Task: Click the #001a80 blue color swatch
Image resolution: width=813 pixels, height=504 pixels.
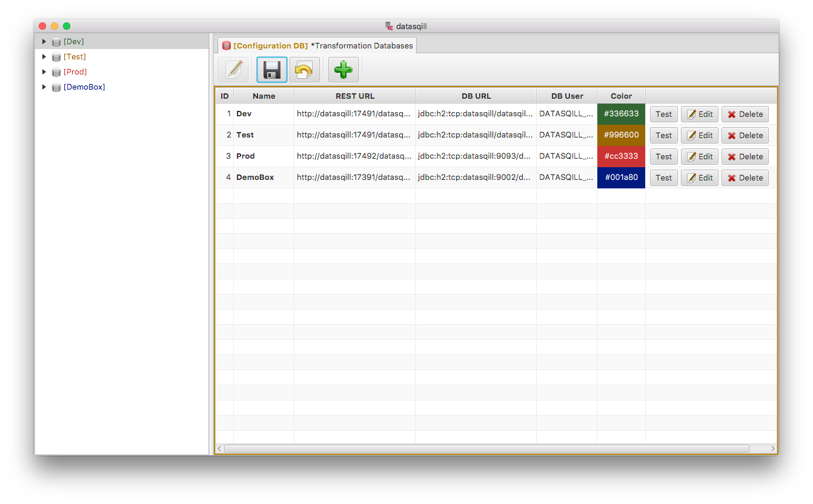Action: (621, 177)
